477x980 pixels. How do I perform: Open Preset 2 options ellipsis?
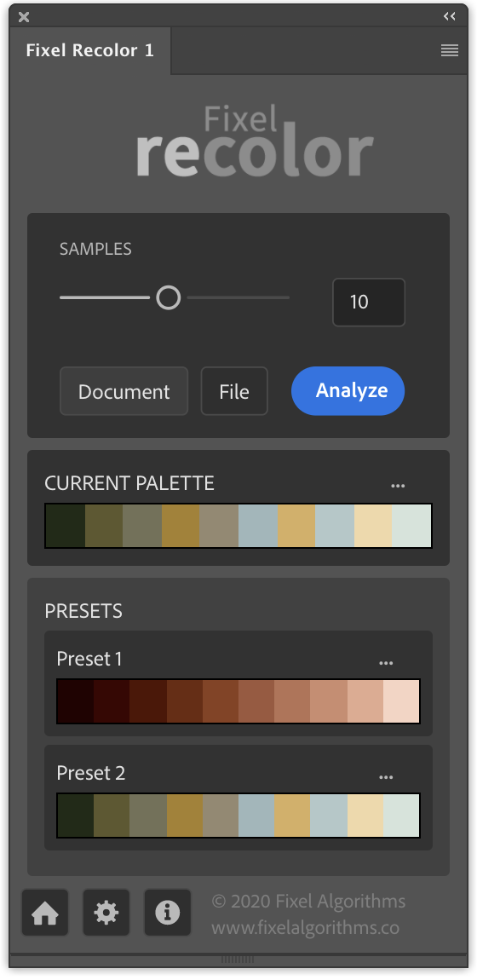tap(386, 777)
